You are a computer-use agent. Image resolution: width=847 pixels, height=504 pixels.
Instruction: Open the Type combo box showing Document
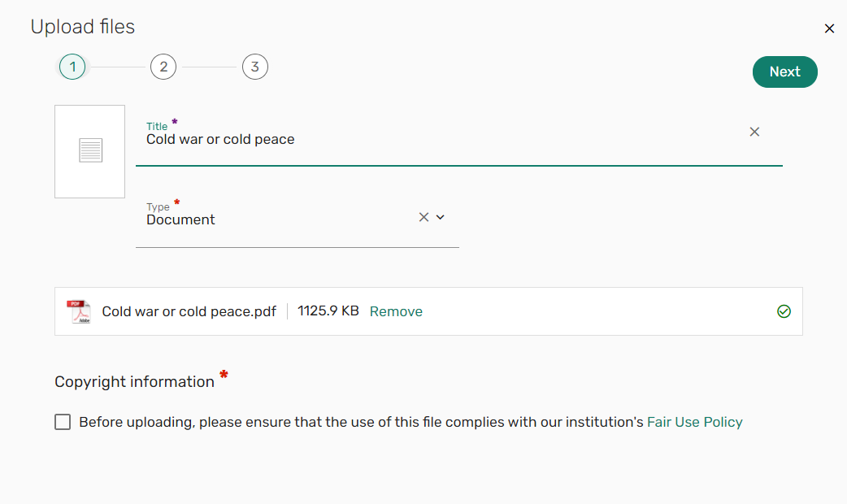[297, 219]
